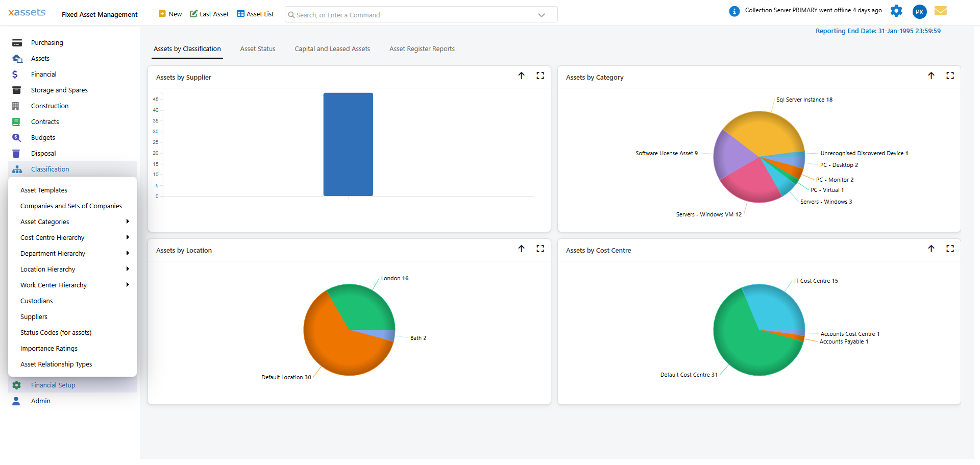Open the Purchasing module

tap(47, 42)
